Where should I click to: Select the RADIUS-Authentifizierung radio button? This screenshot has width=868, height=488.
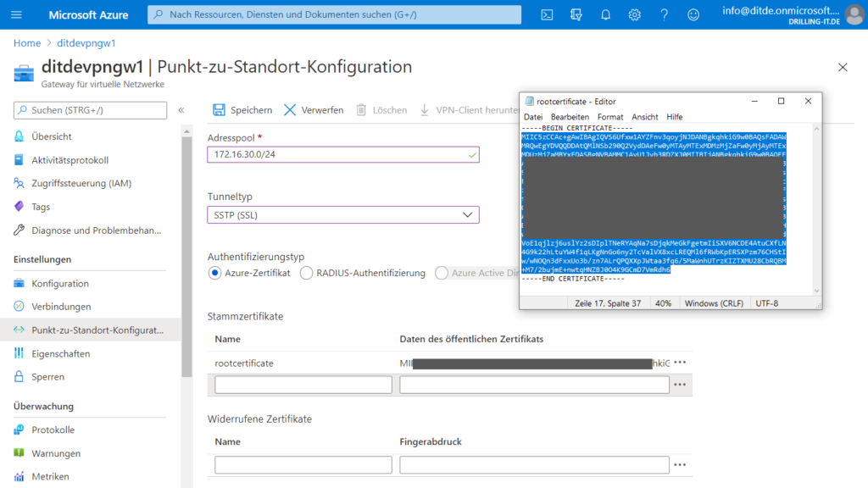pos(306,273)
